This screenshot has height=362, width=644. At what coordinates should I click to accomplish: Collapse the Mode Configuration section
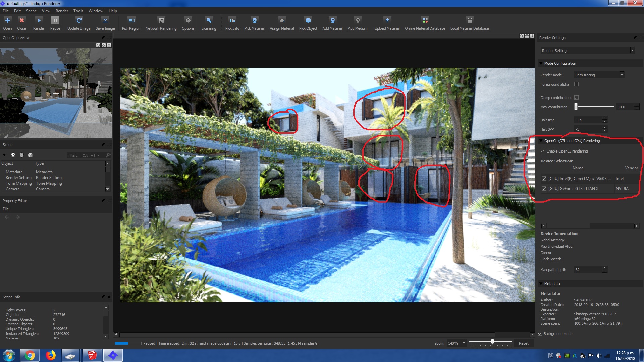541,63
